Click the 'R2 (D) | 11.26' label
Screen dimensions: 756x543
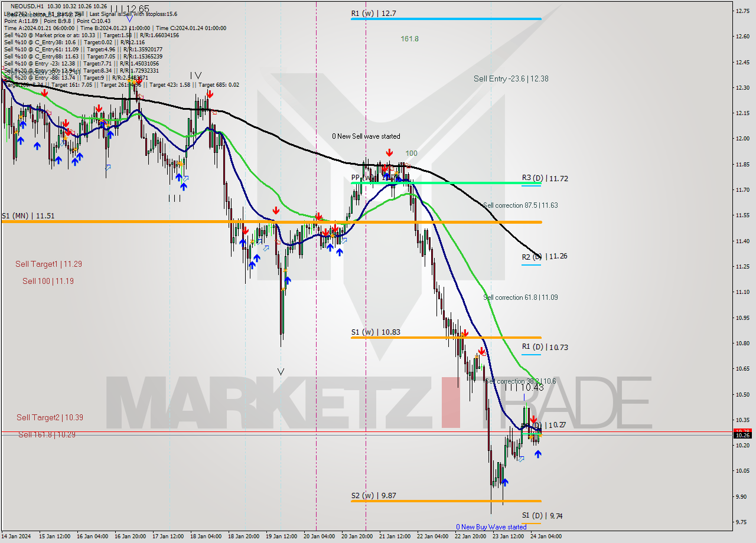click(x=545, y=257)
